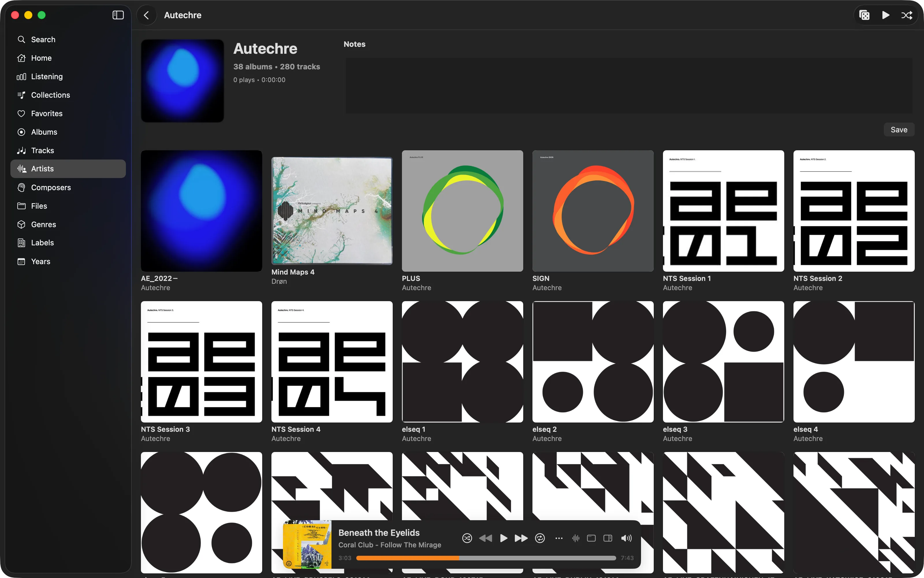
Task: Select Artists in the sidebar
Action: (x=68, y=168)
